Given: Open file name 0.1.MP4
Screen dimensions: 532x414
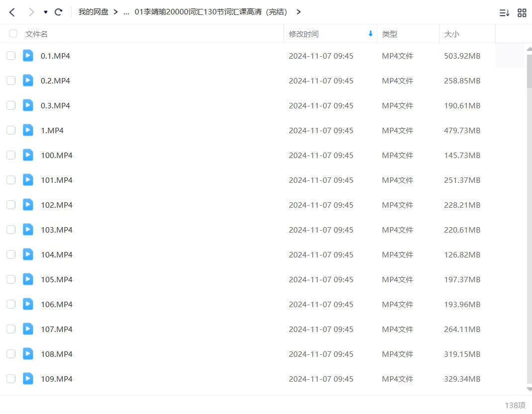Looking at the screenshot, I should tap(55, 56).
